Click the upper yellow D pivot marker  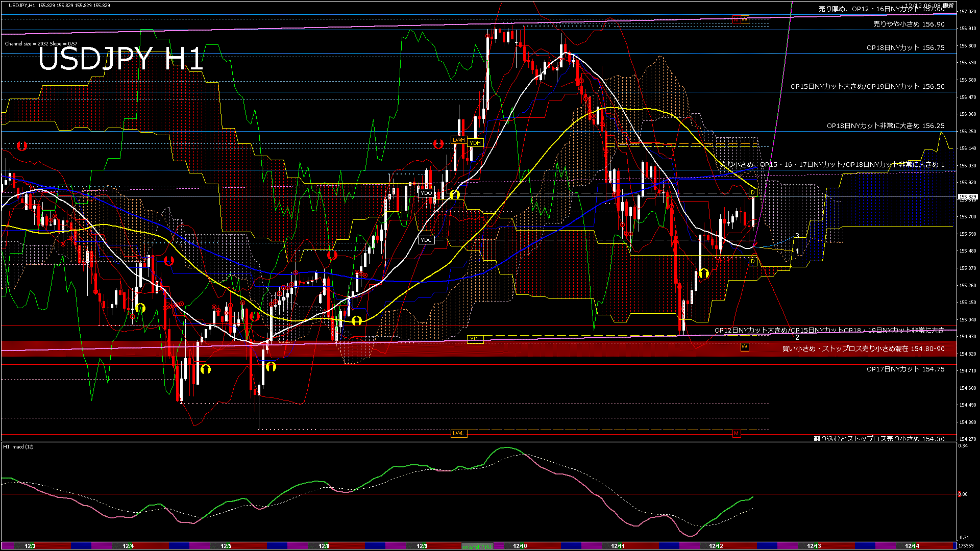click(752, 192)
